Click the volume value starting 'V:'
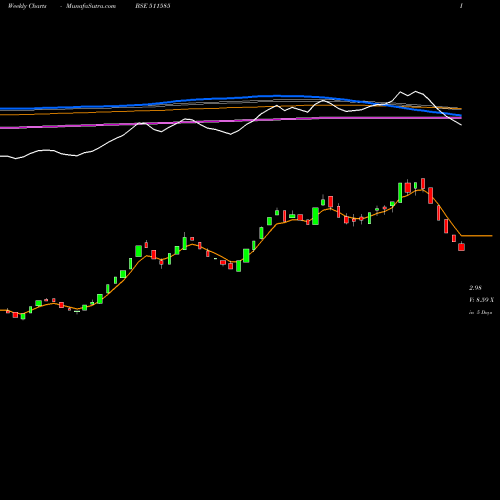This screenshot has height=500, width=500. click(481, 300)
